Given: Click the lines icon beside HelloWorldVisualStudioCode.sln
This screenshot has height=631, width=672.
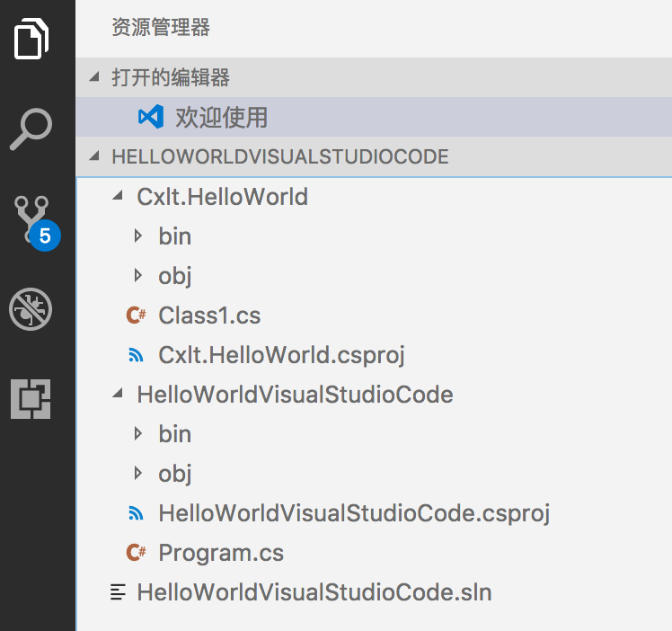Looking at the screenshot, I should point(118,592).
